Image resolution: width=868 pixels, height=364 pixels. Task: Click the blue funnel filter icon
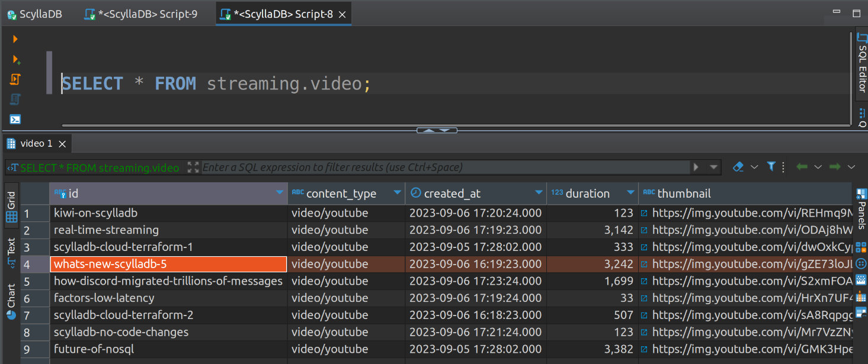click(771, 167)
